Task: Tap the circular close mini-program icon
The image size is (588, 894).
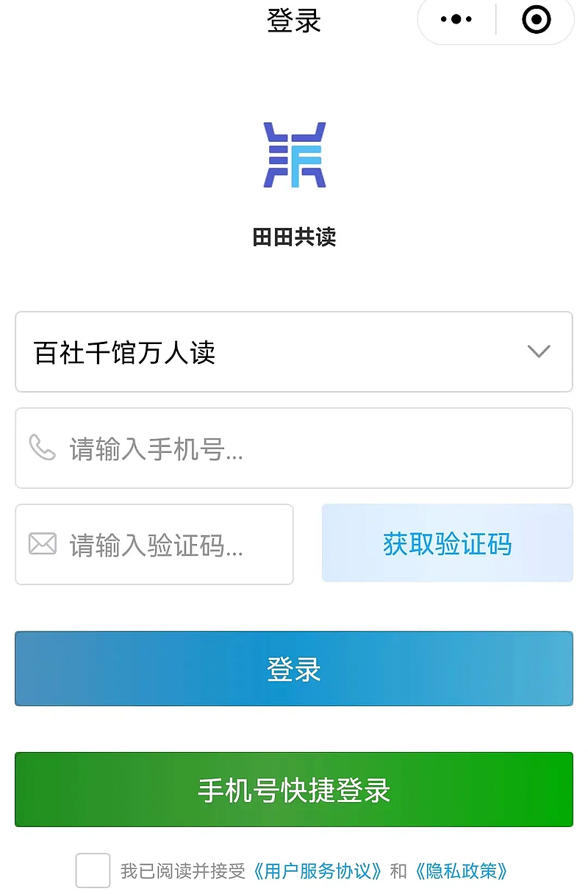Action: click(x=536, y=20)
